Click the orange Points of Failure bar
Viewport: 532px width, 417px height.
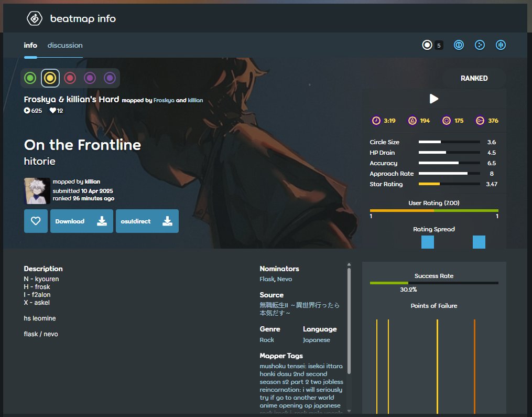474,366
